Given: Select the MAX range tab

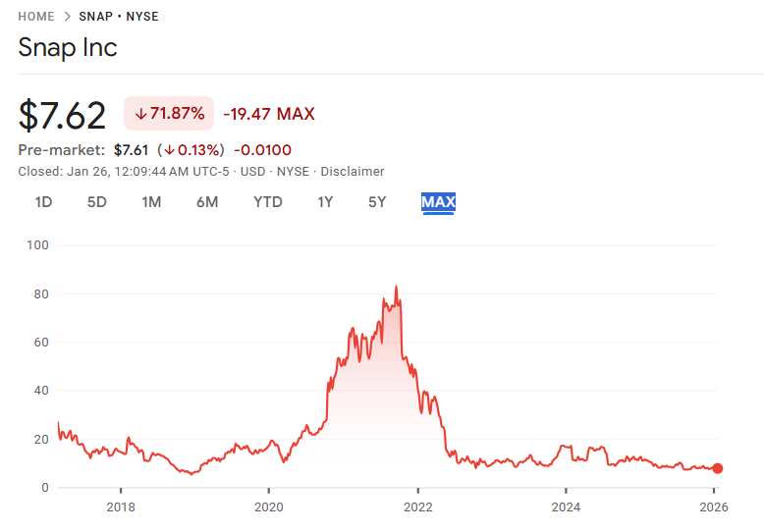Looking at the screenshot, I should 438,202.
